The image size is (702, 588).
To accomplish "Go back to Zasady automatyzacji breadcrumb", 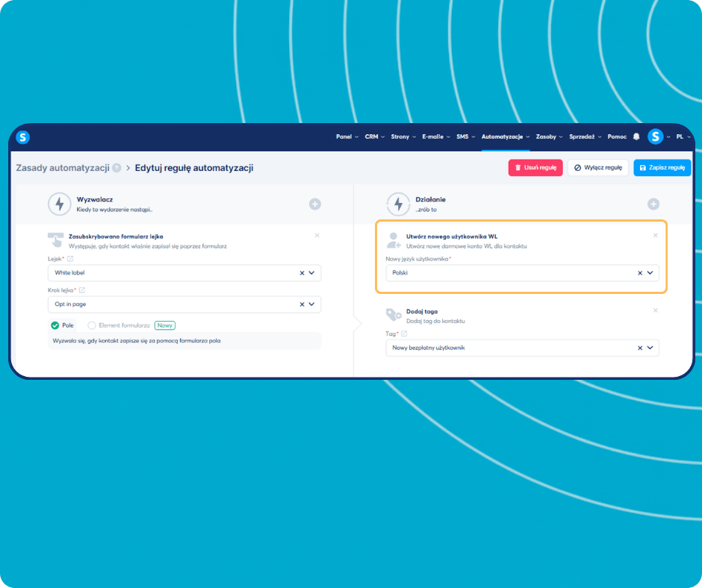I will (x=63, y=168).
